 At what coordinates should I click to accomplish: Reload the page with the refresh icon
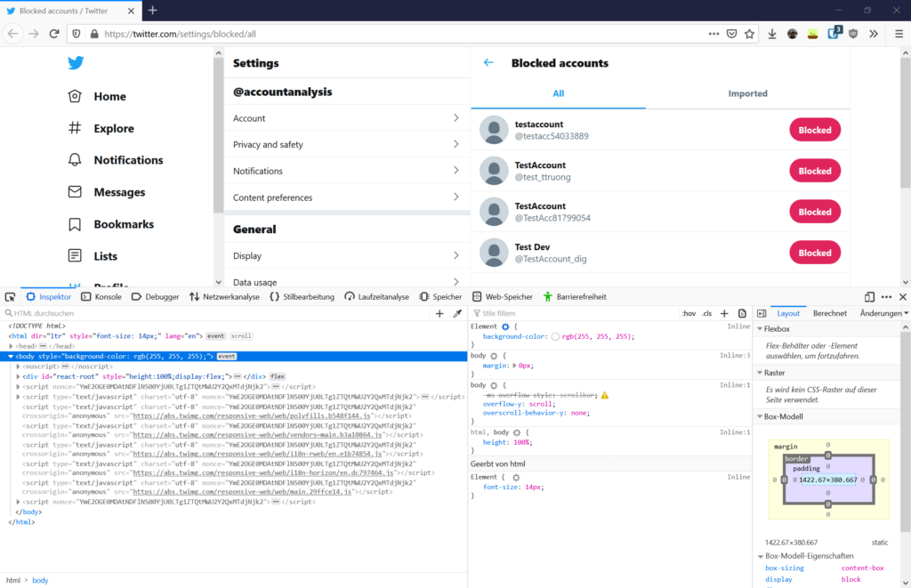click(x=54, y=34)
